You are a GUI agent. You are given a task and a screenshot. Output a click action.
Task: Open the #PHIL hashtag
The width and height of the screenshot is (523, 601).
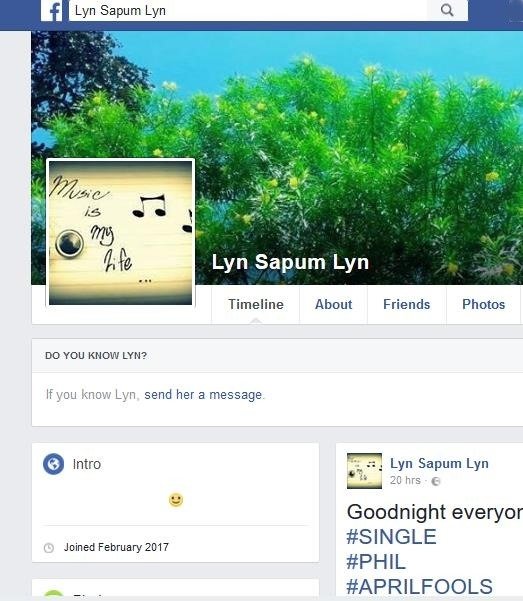pos(376,562)
